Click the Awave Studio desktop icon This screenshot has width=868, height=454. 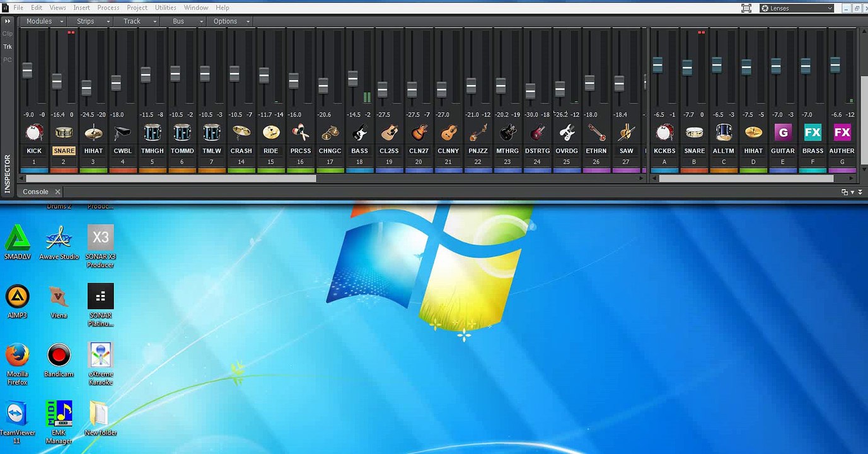(59, 243)
